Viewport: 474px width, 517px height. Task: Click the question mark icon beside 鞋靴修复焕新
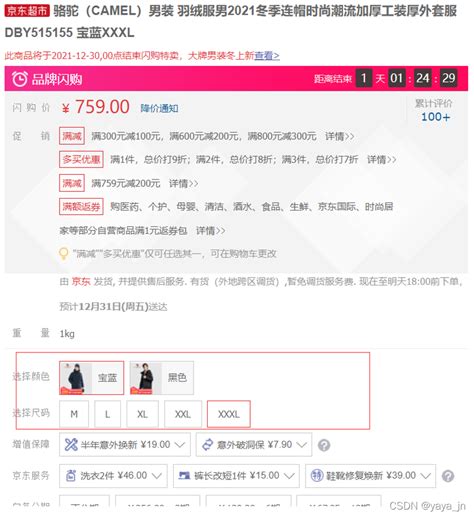[448, 476]
